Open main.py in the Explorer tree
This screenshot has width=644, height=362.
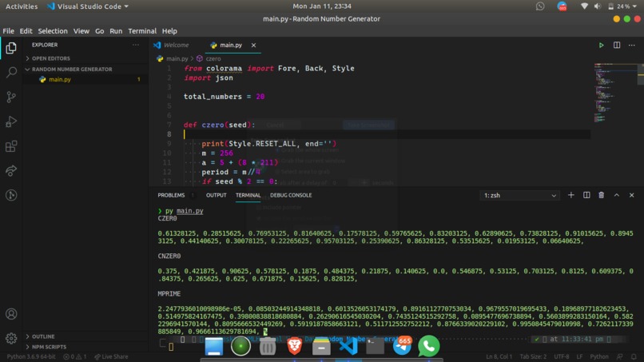60,79
